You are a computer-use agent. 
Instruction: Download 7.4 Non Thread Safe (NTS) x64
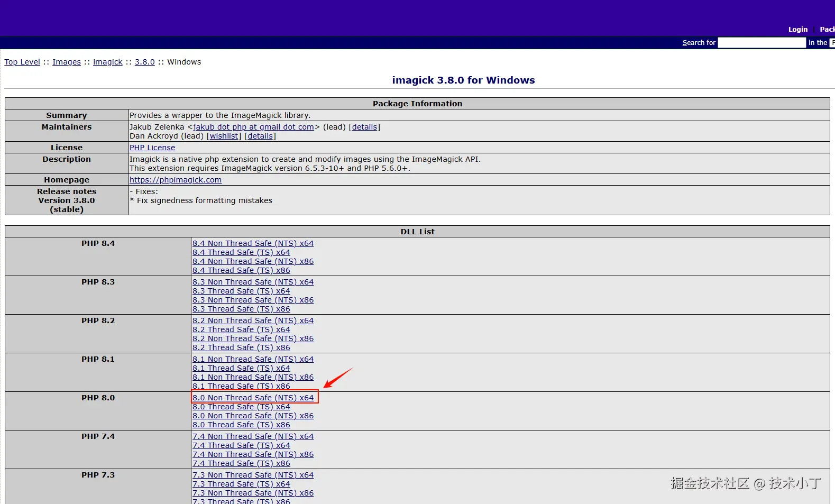point(253,436)
